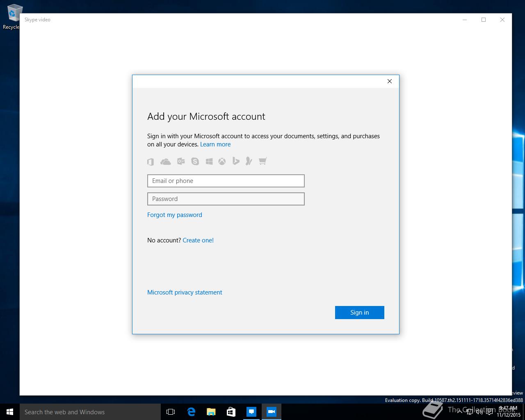Close the Add your Microsoft account dialog
The image size is (525, 420).
point(390,81)
